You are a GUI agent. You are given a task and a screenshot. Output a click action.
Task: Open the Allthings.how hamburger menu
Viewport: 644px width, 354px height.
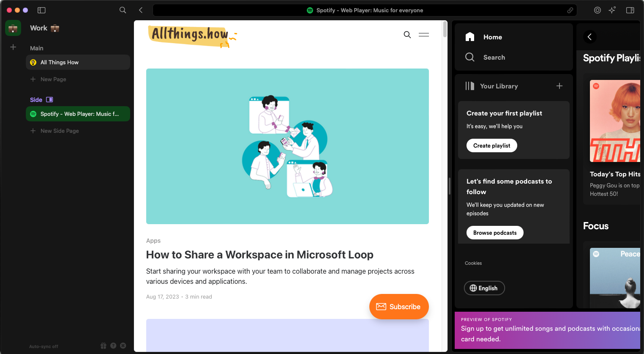(424, 35)
